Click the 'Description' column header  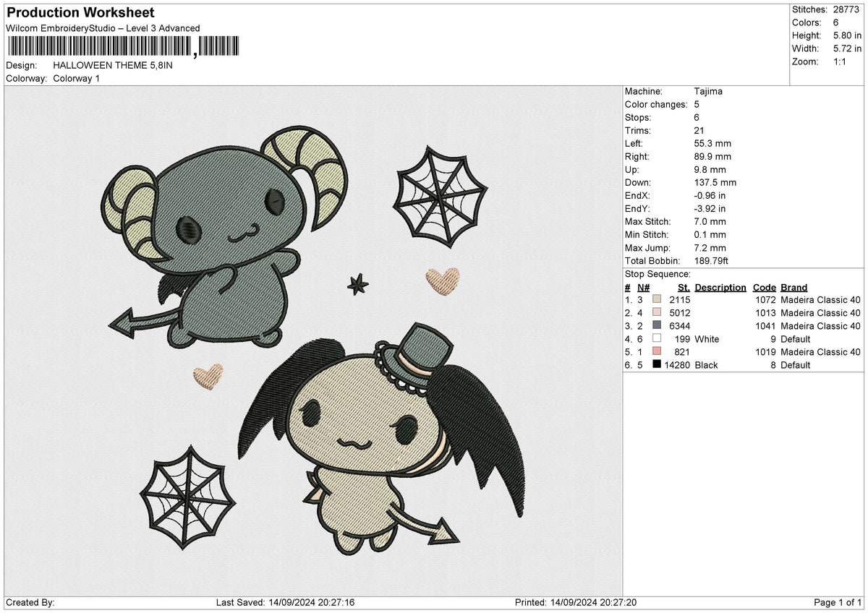coord(720,287)
